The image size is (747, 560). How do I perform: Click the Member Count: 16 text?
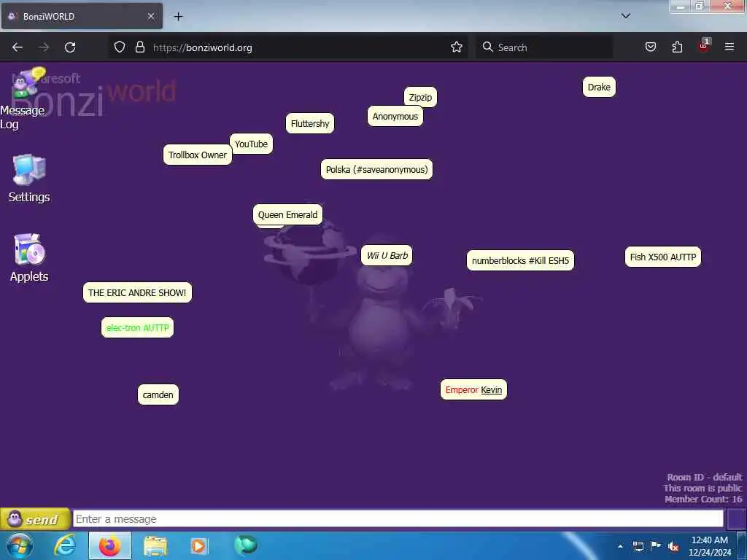703,499
